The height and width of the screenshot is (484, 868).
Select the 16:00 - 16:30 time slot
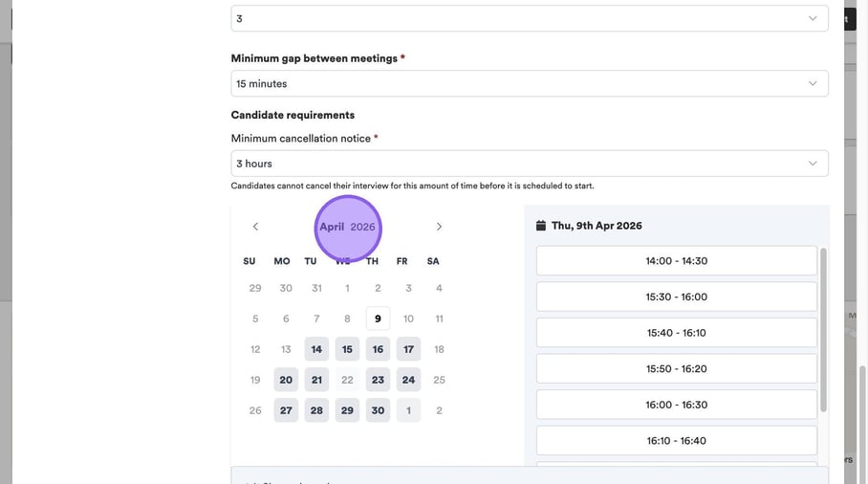coord(676,405)
